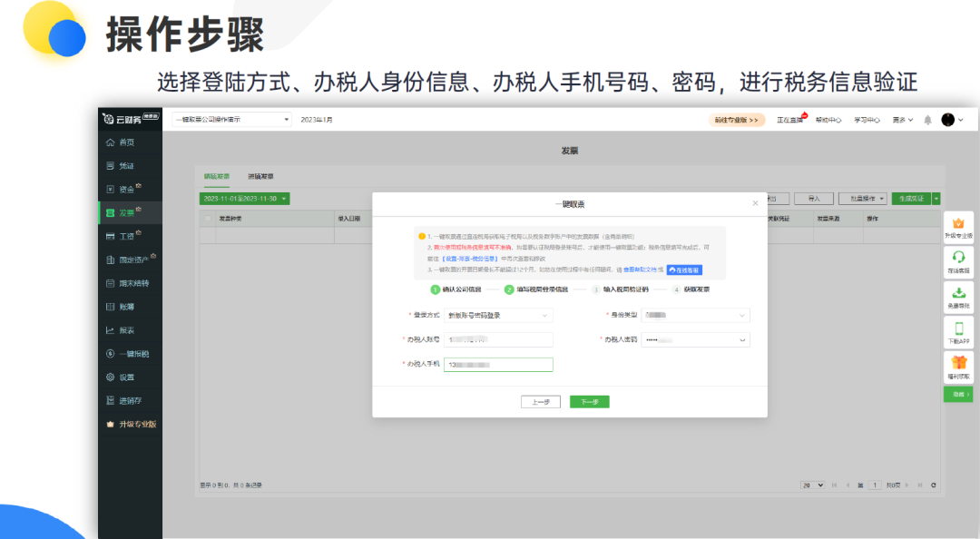Open 帮助中心 in top bar
This screenshot has width=980, height=539.
tap(828, 120)
